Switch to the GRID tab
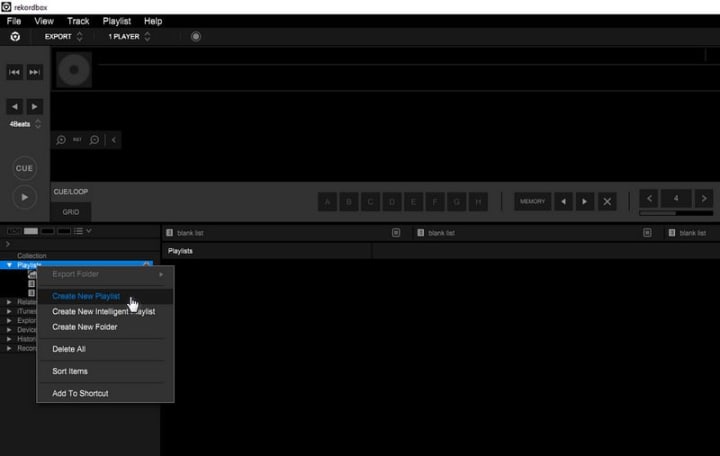 [x=71, y=212]
